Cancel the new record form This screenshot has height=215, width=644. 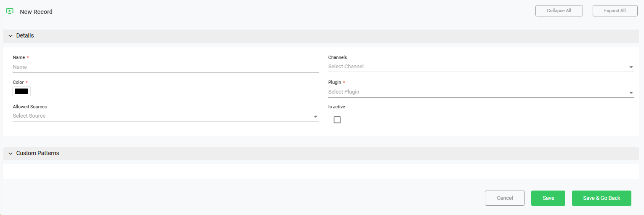coord(505,198)
